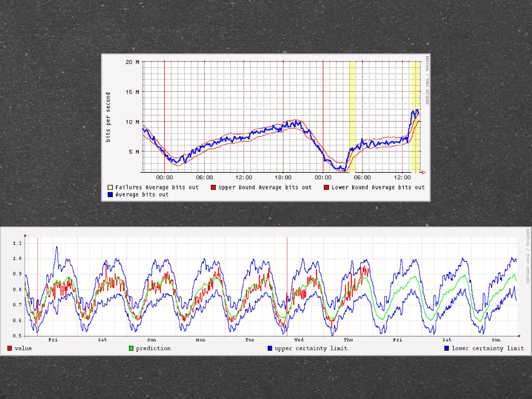Click the green prediction legend swatch
532x399 pixels.
coord(131,348)
